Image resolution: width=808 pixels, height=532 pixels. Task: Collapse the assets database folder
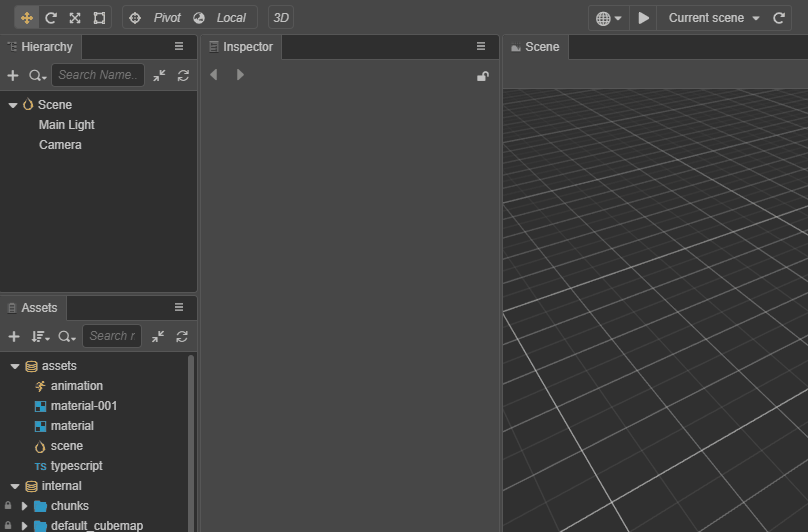tap(15, 366)
